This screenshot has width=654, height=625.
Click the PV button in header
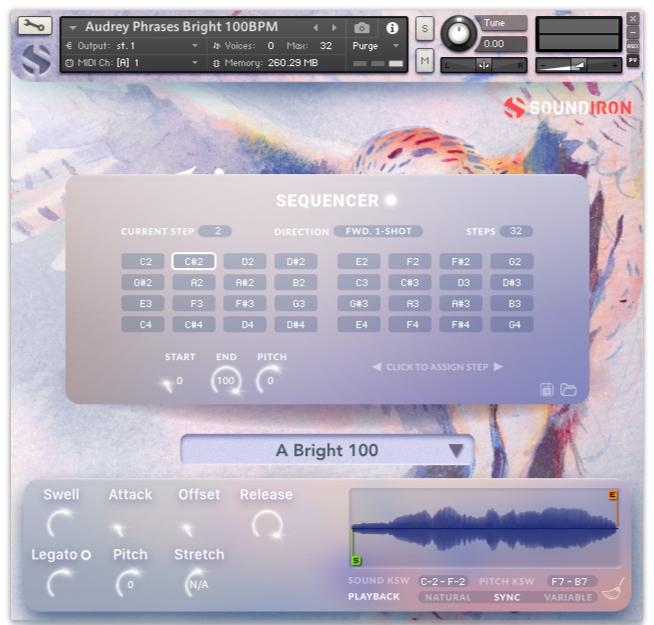click(x=633, y=60)
